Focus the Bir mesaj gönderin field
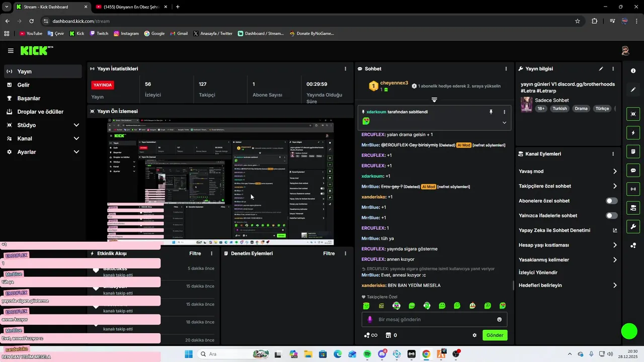 click(x=434, y=319)
